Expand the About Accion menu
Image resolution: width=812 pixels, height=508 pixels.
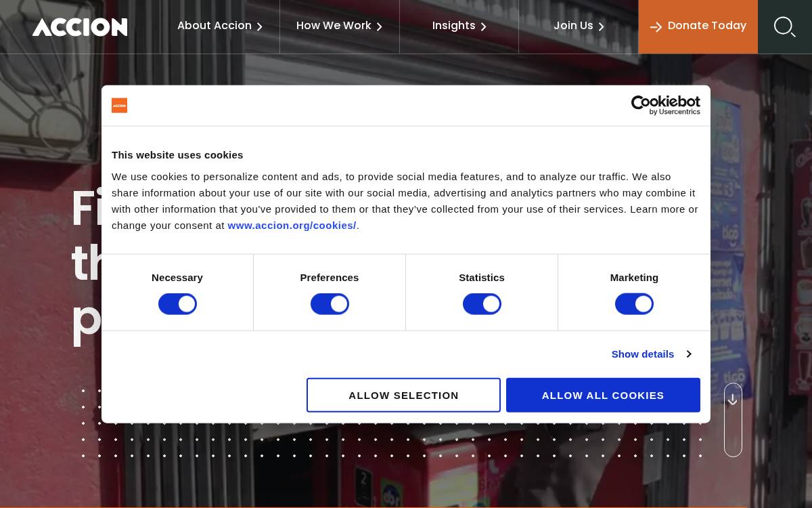point(220,26)
